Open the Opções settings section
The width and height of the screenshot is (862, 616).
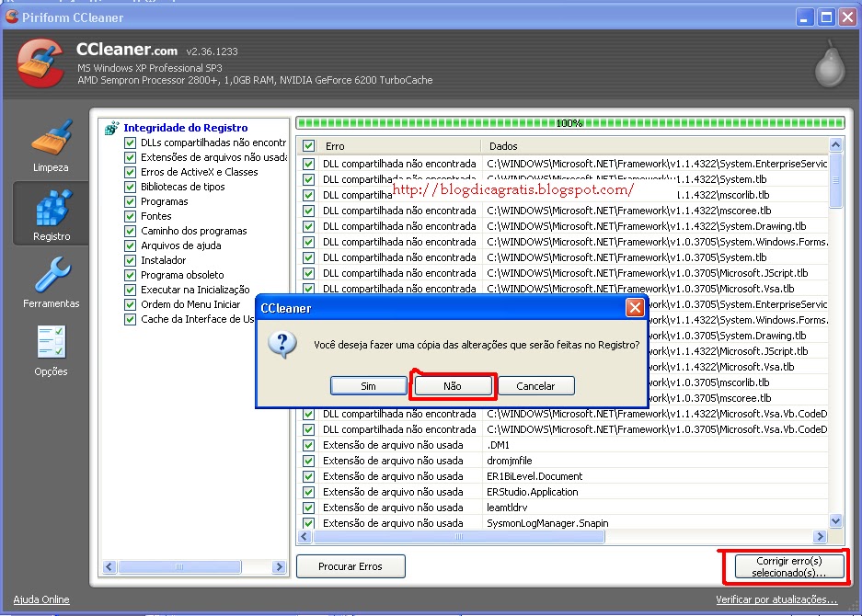pos(51,350)
